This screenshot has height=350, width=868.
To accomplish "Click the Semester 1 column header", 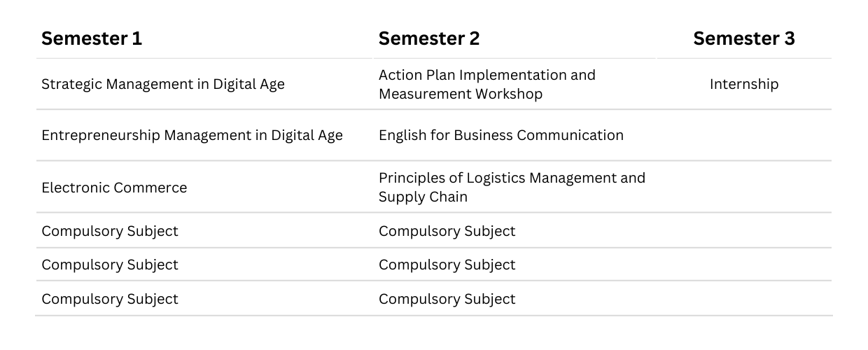I will 92,38.
